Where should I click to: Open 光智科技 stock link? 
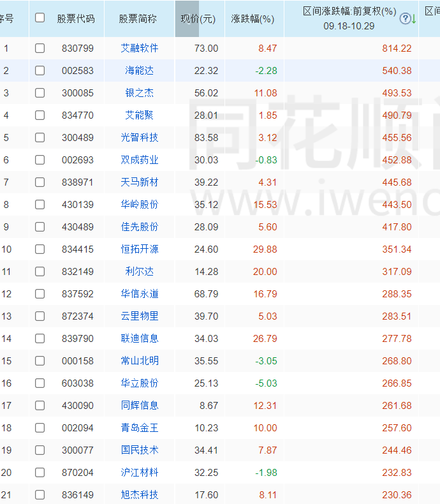140,138
